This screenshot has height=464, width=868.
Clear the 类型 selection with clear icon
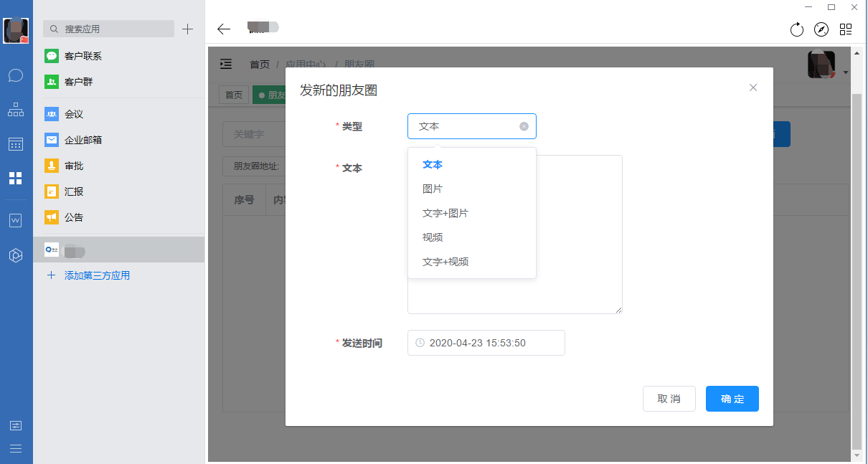coord(524,126)
